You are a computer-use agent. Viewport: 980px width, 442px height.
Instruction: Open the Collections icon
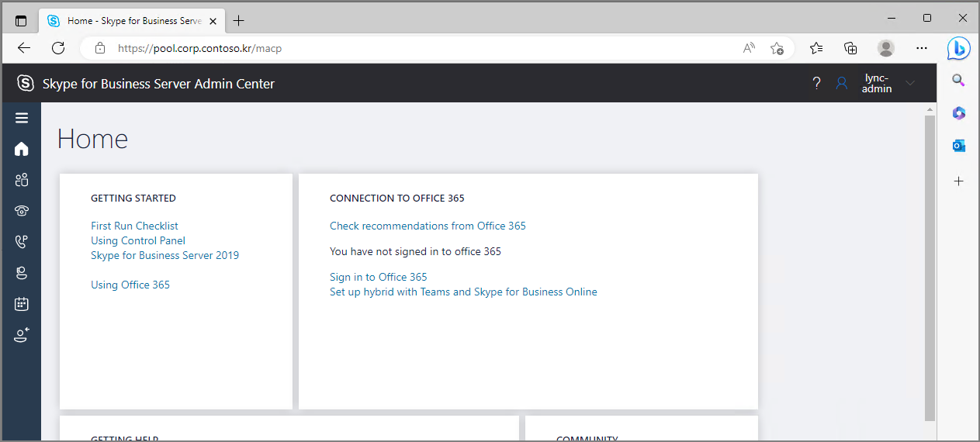tap(850, 48)
